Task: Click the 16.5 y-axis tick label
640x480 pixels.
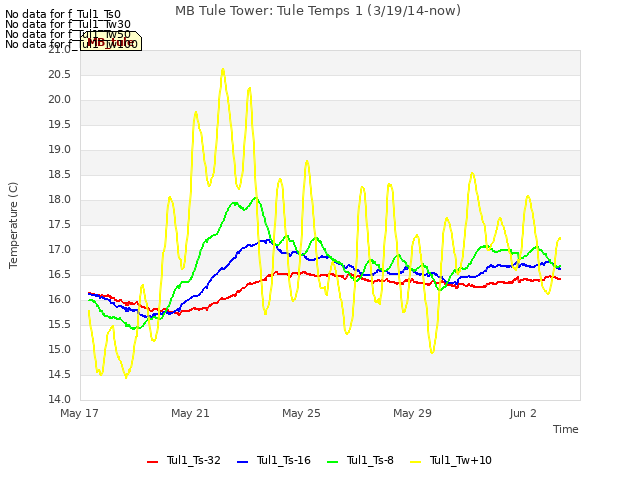Action: [x=60, y=275]
